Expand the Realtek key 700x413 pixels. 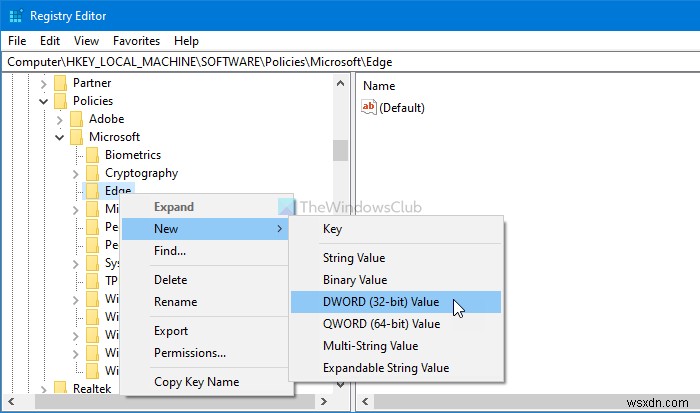click(x=43, y=389)
